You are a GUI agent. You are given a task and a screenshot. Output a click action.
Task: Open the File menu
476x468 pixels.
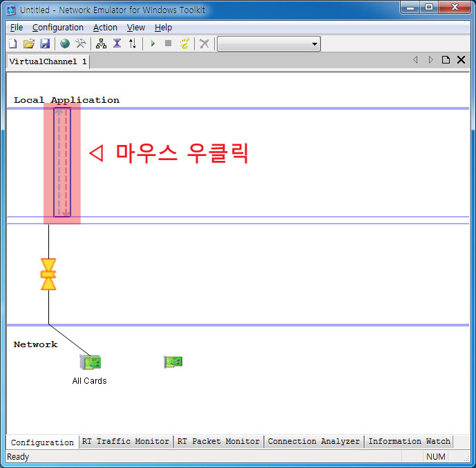click(x=17, y=28)
